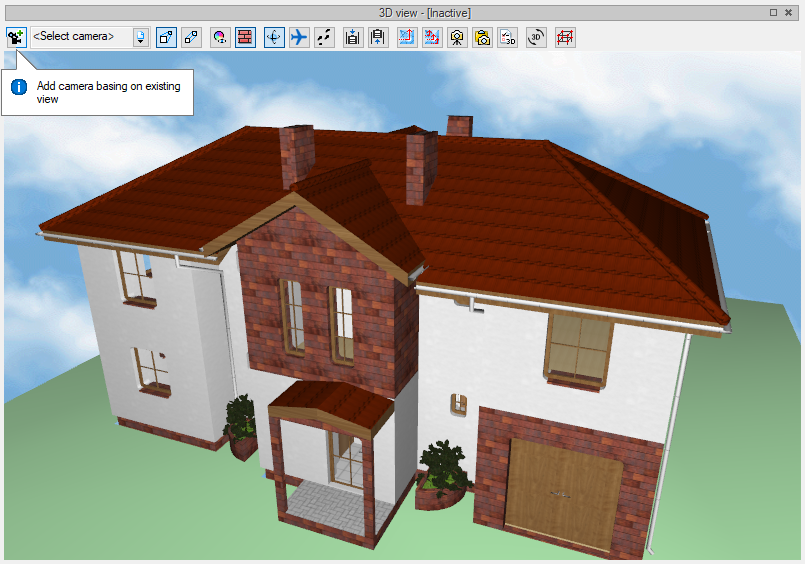805x564 pixels.
Task: Click the storey down arrow icon
Action: (x=353, y=37)
